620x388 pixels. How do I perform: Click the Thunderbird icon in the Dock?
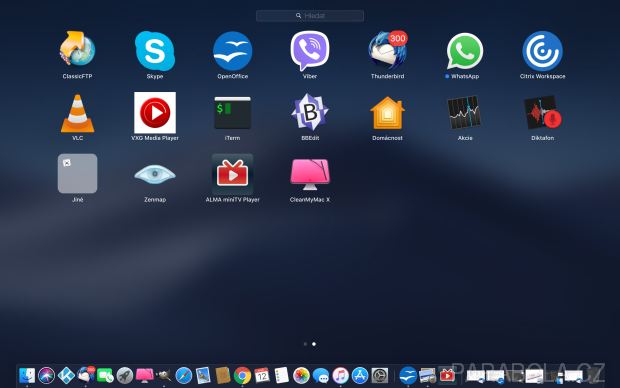86,375
